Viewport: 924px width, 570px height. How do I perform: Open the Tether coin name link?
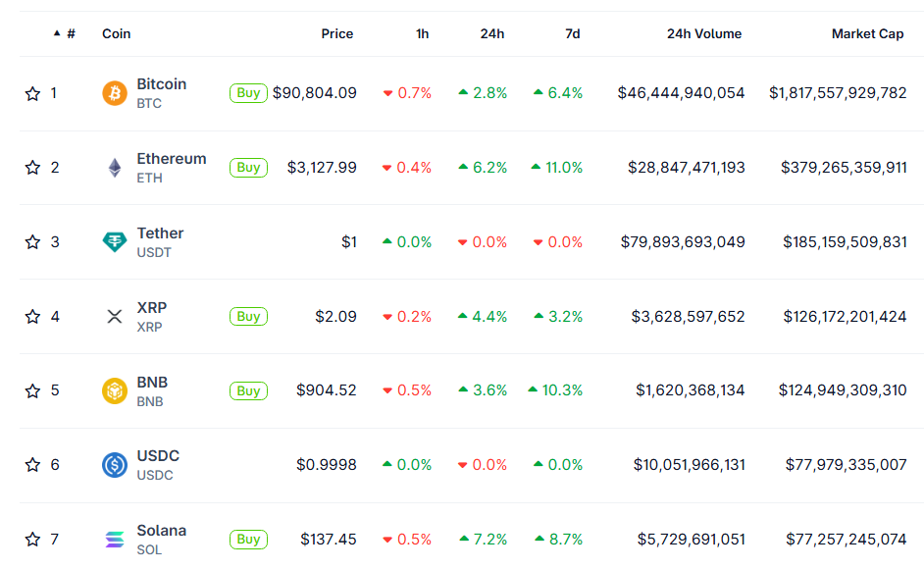point(160,233)
